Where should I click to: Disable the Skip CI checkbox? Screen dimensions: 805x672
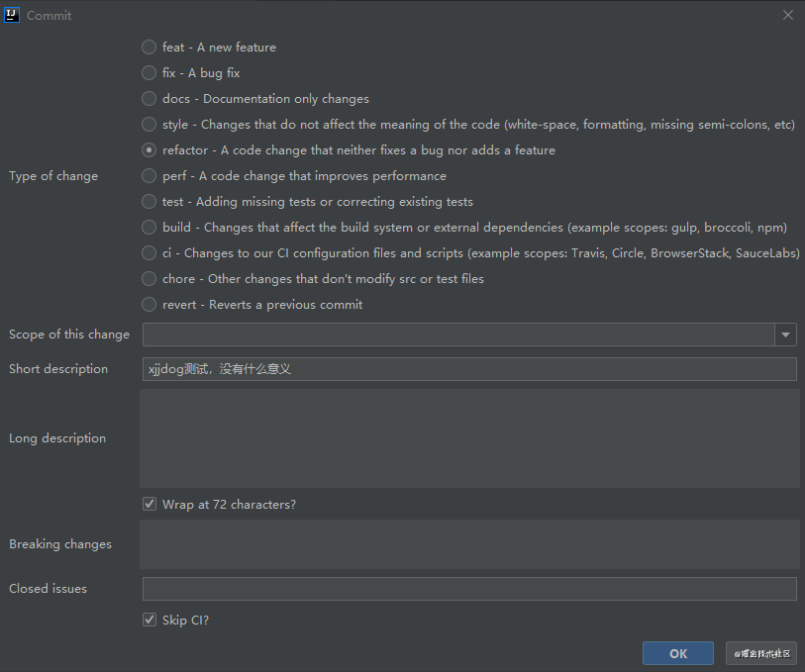coord(150,621)
